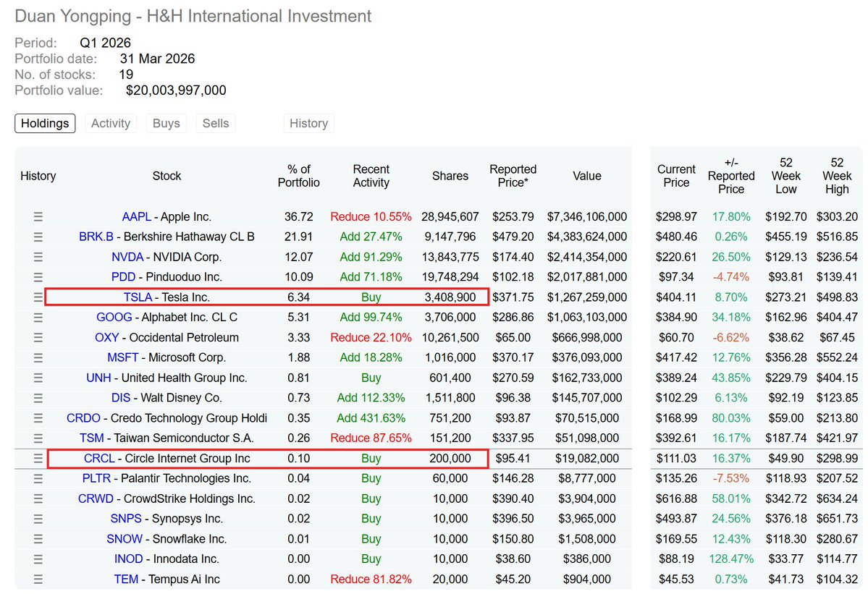Select the '128.47%' price change cell

tap(731, 559)
